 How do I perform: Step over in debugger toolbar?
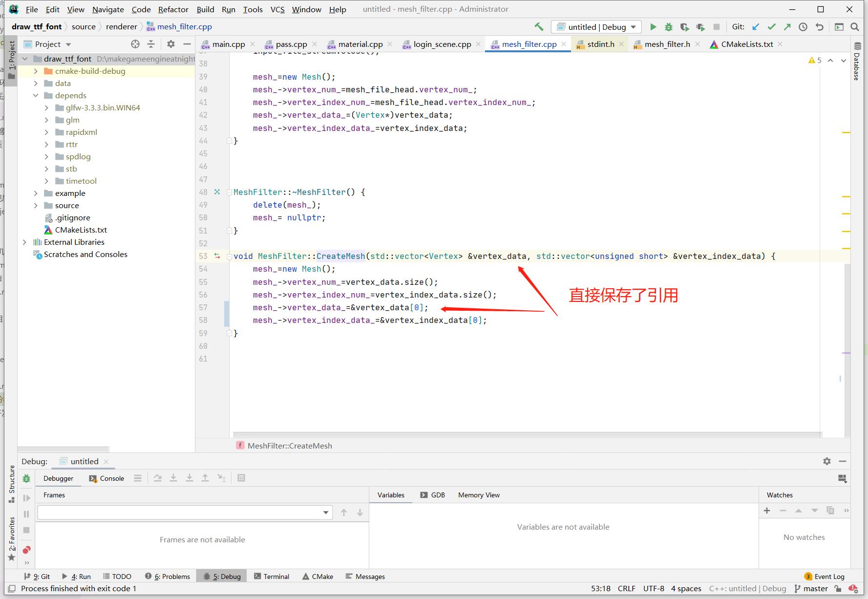[x=157, y=478]
